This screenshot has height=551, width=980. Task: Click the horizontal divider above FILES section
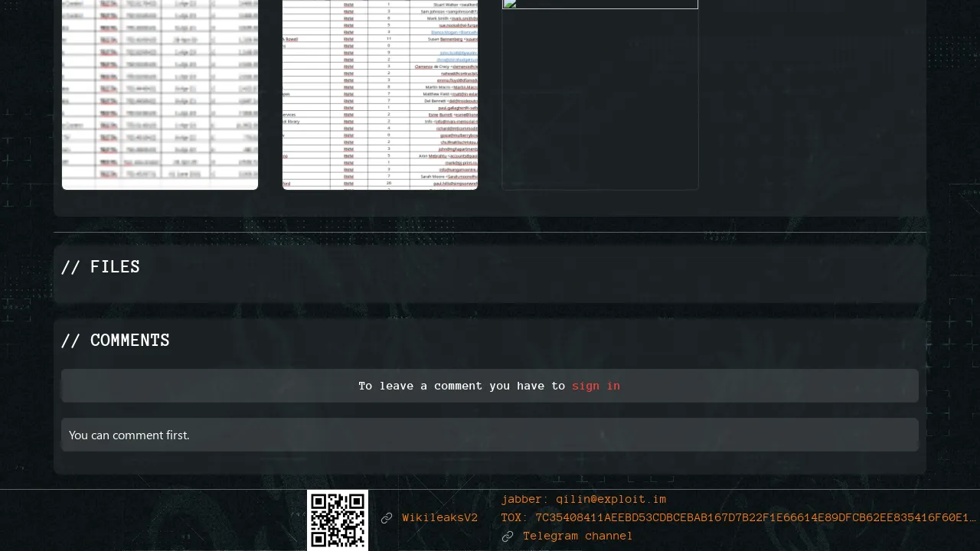click(x=490, y=232)
